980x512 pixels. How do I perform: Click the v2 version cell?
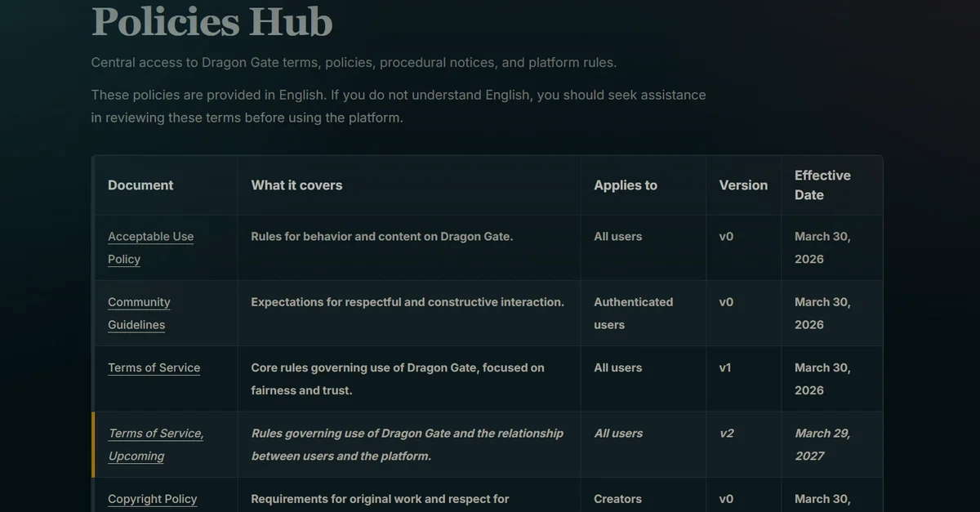(x=726, y=434)
